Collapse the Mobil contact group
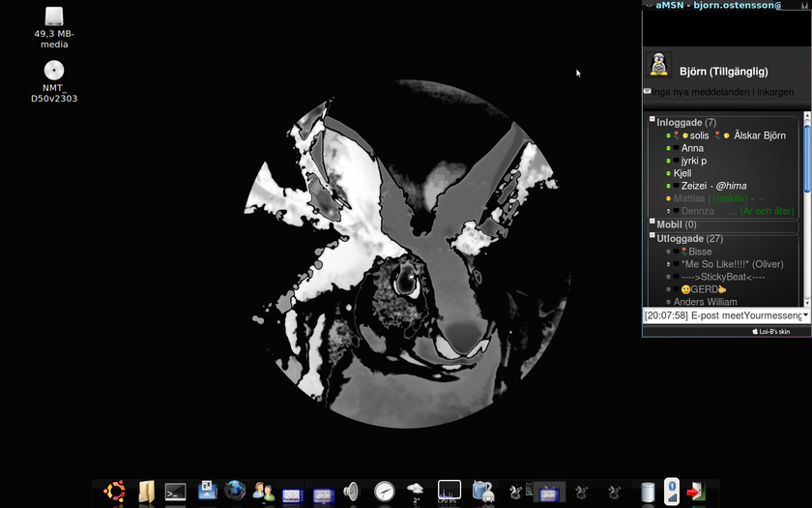The width and height of the screenshot is (812, 508). coord(652,222)
